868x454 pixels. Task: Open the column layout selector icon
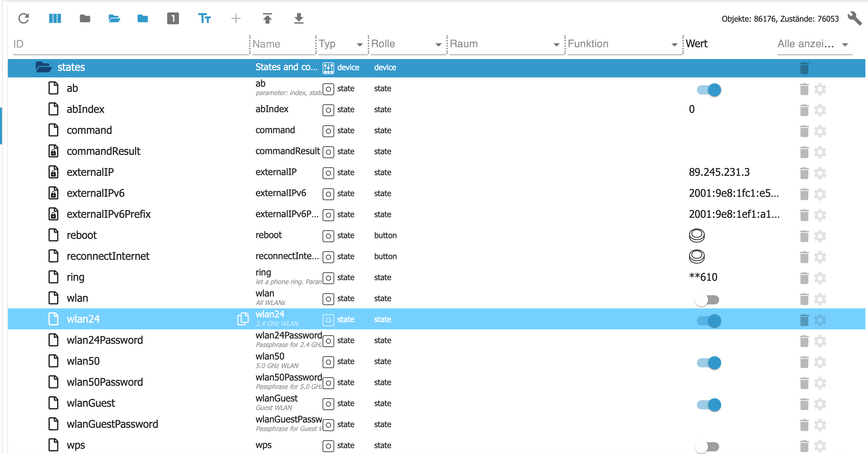55,18
